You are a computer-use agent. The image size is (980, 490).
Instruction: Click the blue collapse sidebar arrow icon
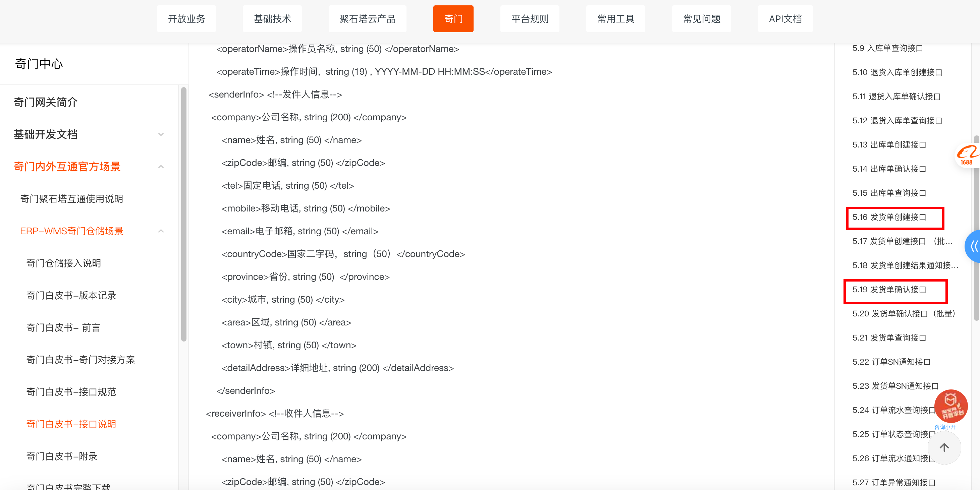point(973,246)
